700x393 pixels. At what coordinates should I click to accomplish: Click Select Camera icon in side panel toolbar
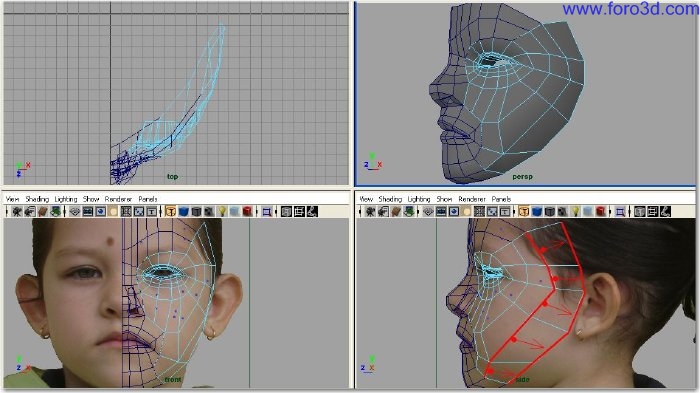370,212
